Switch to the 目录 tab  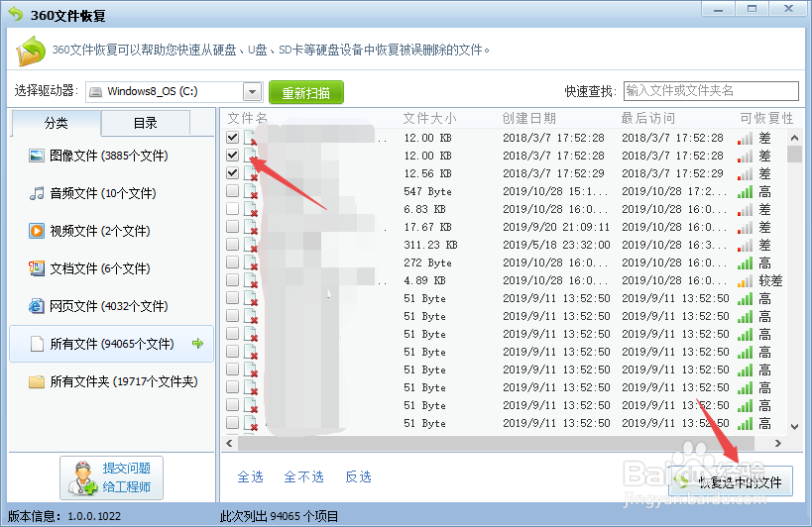pos(145,123)
